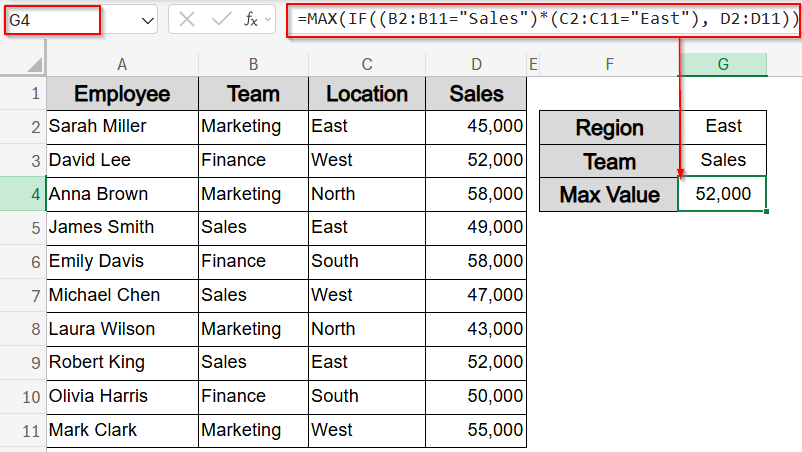Select Emily Davis's Finance team cell
The height and width of the screenshot is (452, 802).
(x=253, y=261)
